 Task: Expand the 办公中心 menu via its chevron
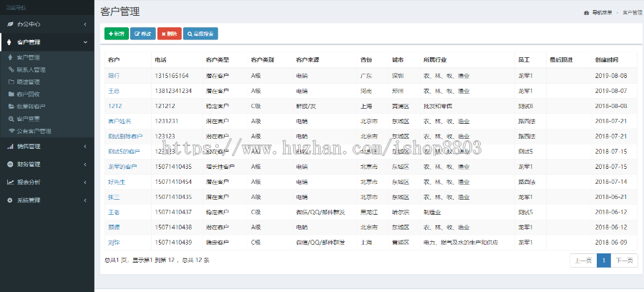tap(85, 24)
